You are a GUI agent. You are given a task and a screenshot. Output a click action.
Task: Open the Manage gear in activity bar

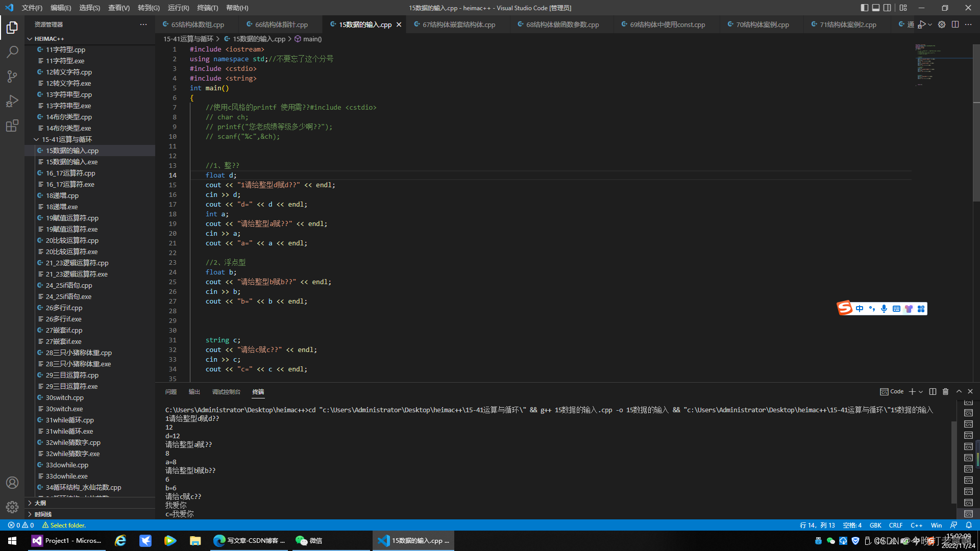click(x=12, y=507)
